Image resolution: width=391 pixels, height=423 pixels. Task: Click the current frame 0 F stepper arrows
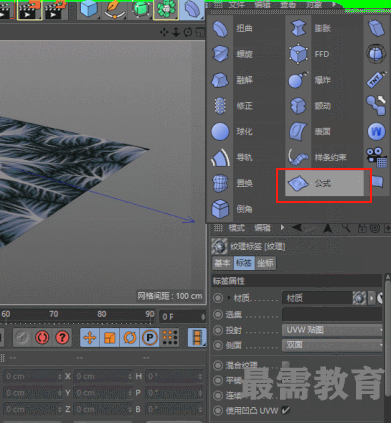(203, 317)
